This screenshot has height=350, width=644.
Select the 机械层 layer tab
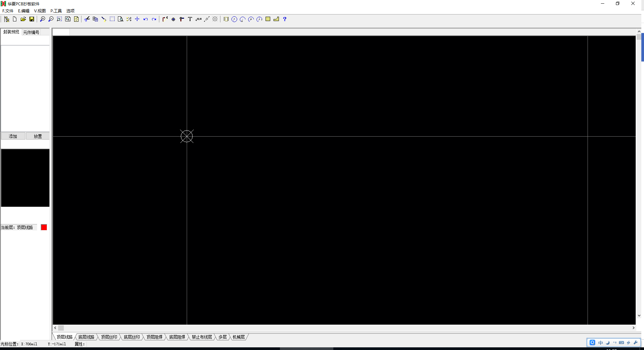[x=239, y=337]
